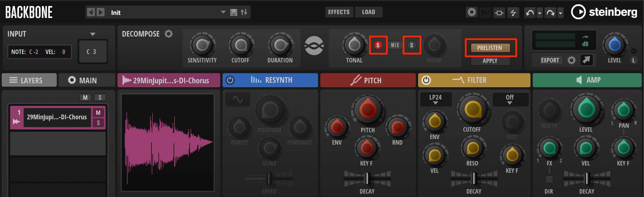Toggle the global layers solo S button
This screenshot has height=197, width=644.
point(100,97)
